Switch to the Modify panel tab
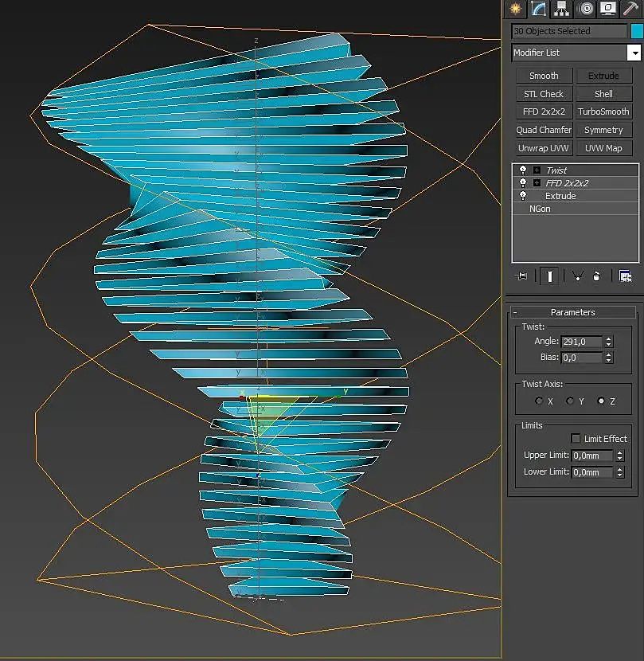Viewport: 644px width, 661px height. pos(539,9)
